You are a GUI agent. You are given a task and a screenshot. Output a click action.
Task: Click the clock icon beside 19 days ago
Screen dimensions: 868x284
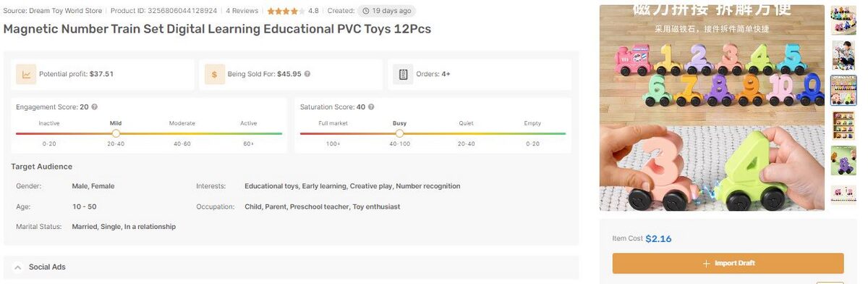point(366,12)
